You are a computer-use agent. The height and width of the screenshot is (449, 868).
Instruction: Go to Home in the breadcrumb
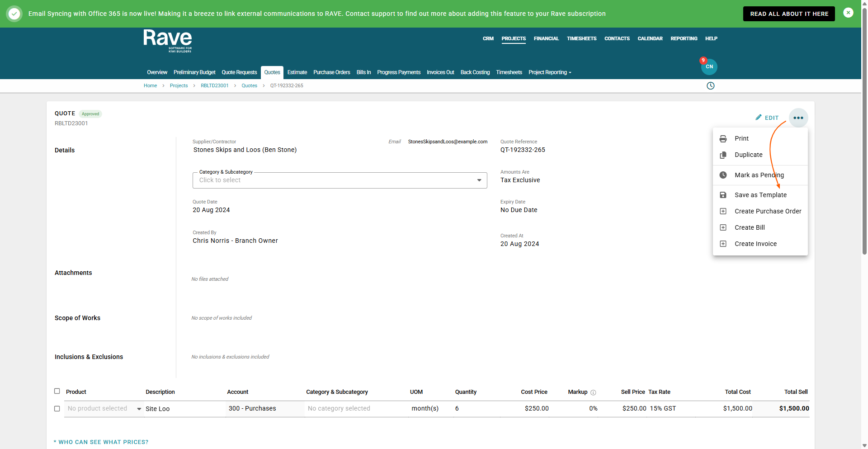150,86
